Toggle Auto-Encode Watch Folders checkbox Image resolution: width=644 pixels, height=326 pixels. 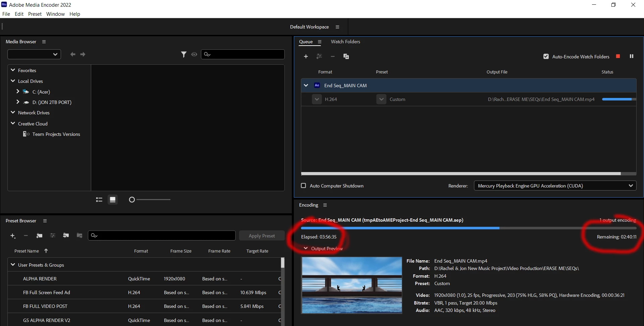pyautogui.click(x=546, y=57)
